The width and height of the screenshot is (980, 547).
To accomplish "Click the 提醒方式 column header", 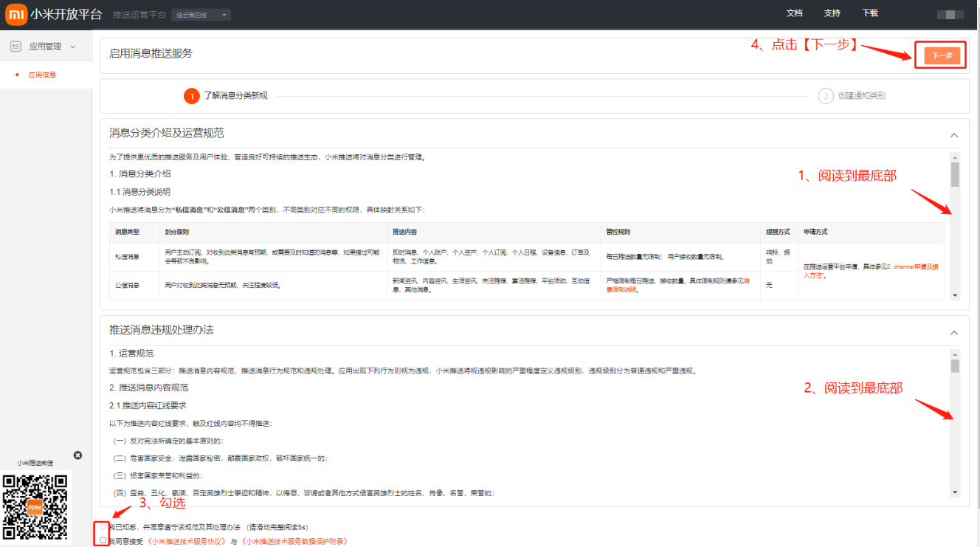I will coord(779,232).
